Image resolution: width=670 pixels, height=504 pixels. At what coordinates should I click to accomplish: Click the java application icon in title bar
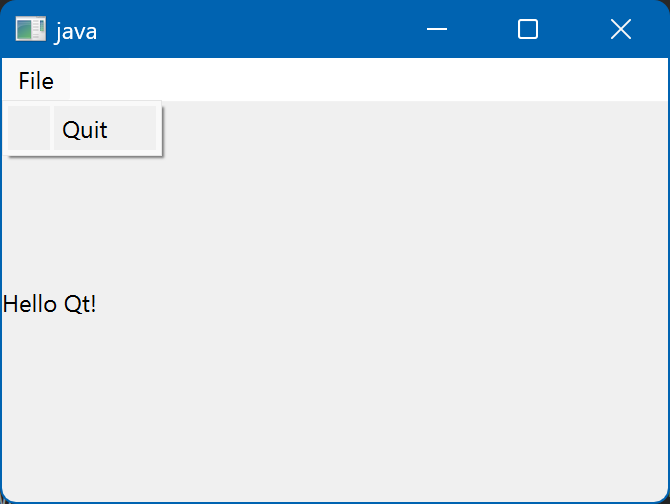(x=30, y=30)
